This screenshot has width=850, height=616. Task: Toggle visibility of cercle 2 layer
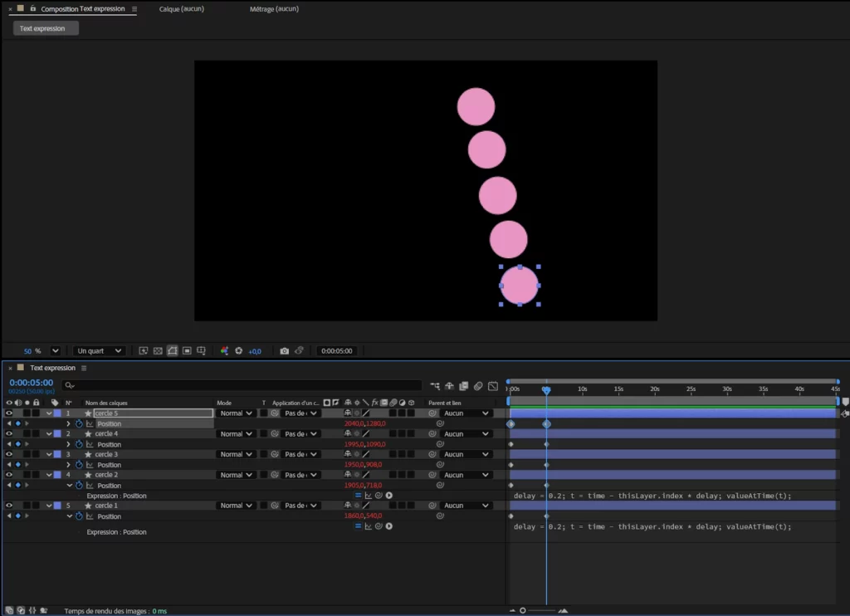click(8, 475)
